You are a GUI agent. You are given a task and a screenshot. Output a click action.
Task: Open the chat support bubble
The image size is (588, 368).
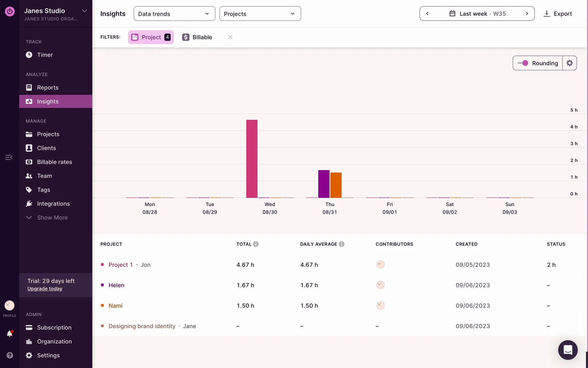coord(567,350)
